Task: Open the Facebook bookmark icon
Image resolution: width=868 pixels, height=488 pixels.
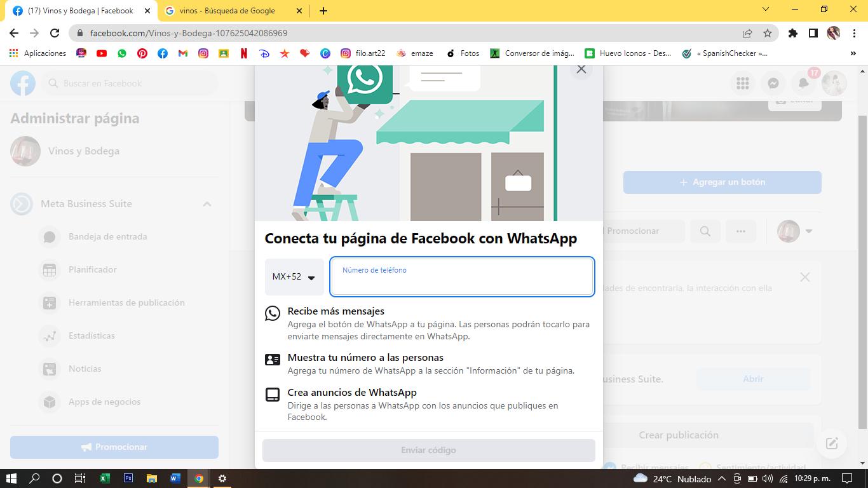Action: (x=163, y=53)
